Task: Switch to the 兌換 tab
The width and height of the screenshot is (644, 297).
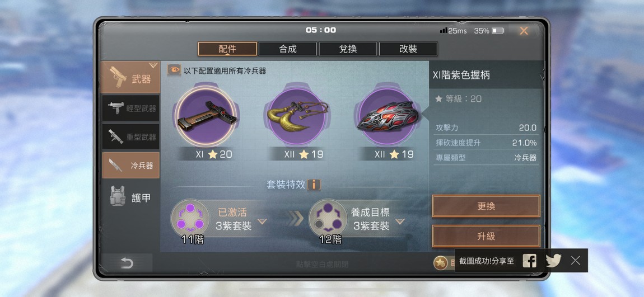Action: pos(348,49)
